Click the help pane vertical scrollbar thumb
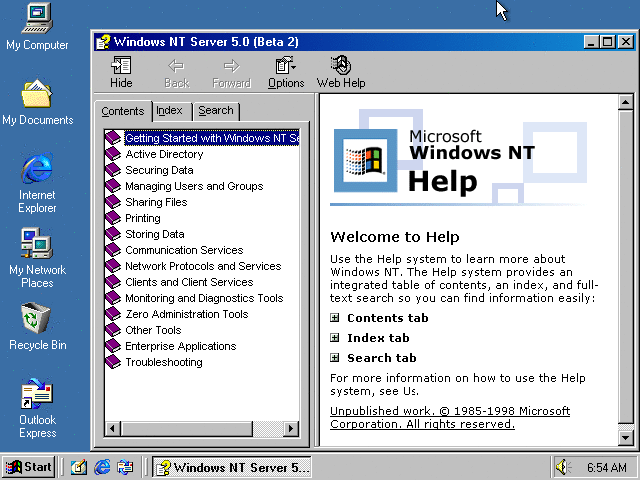Image resolution: width=640 pixels, height=480 pixels. click(625, 267)
